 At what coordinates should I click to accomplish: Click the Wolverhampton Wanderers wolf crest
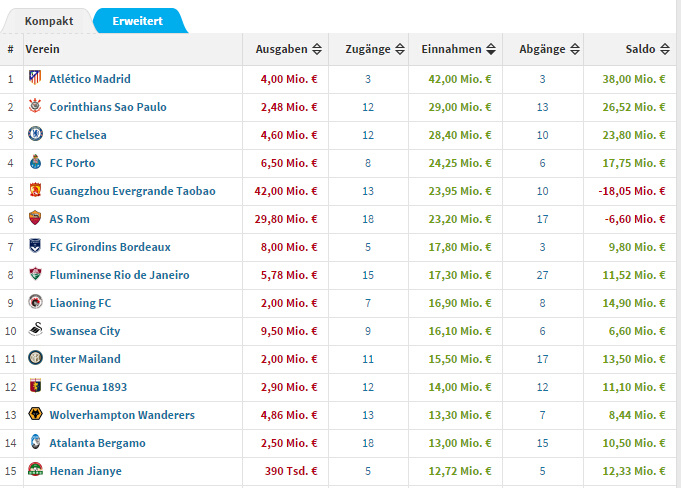point(35,413)
